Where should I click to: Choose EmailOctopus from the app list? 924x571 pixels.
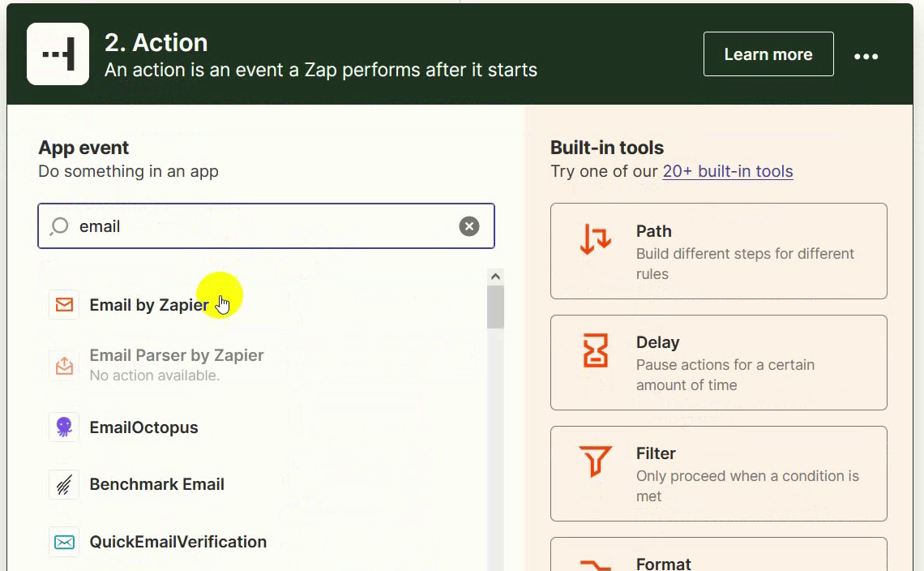[x=143, y=427]
